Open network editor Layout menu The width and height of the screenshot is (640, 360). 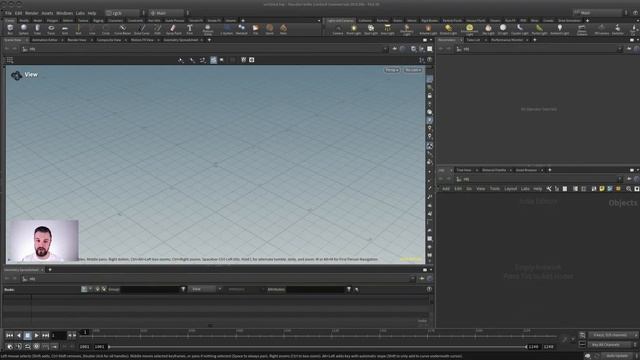click(x=510, y=189)
